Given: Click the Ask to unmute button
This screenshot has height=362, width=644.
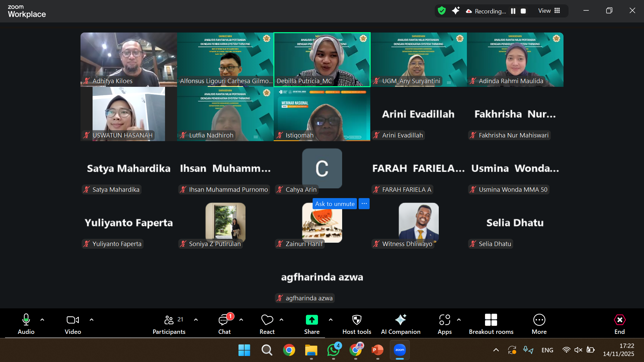Looking at the screenshot, I should tap(335, 204).
